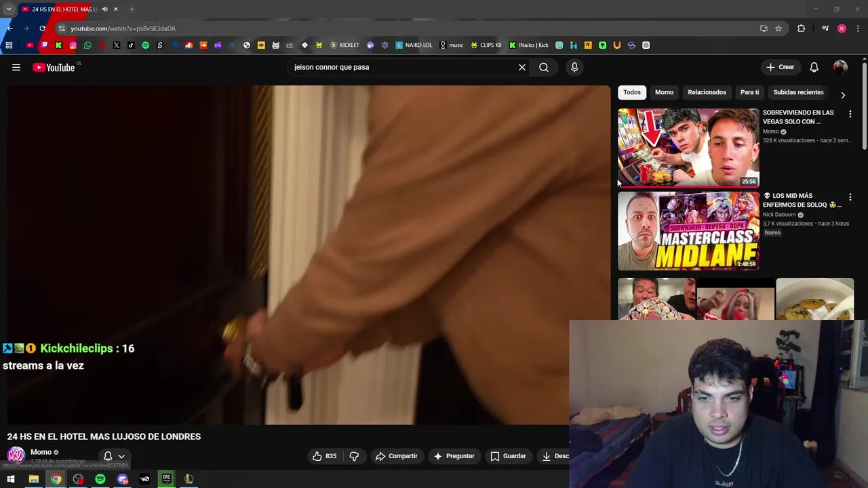This screenshot has height=488, width=868.
Task: Click the Preguntar button
Action: (454, 456)
